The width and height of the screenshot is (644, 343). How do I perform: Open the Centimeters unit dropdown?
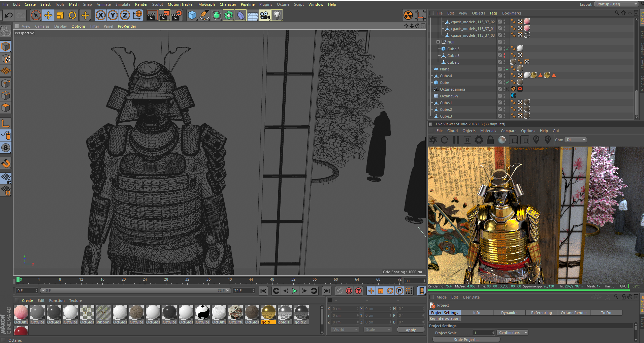click(x=512, y=333)
